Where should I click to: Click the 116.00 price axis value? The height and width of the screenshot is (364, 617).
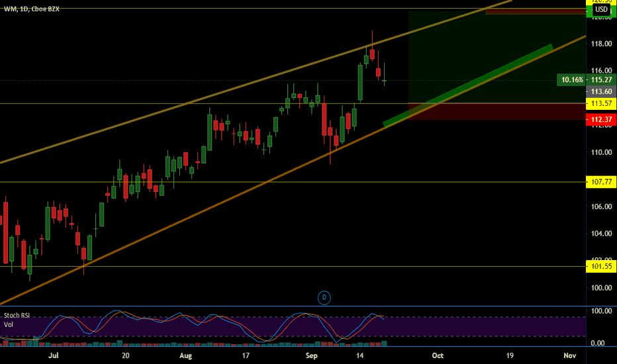pyautogui.click(x=601, y=71)
